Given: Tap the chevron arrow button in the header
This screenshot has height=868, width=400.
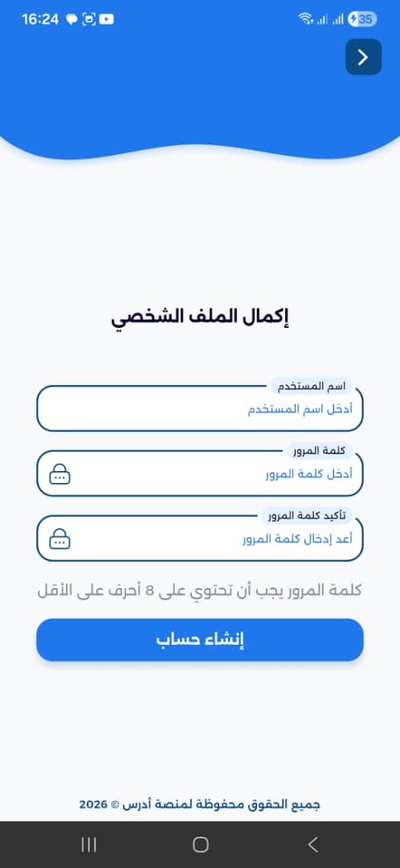Looking at the screenshot, I should coord(364,57).
